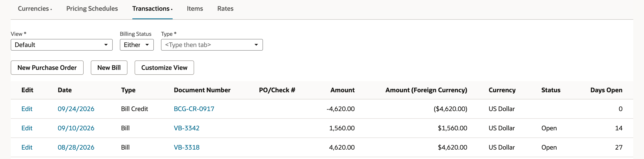The height and width of the screenshot is (159, 644).
Task: Click the Type column header
Action: pos(128,90)
